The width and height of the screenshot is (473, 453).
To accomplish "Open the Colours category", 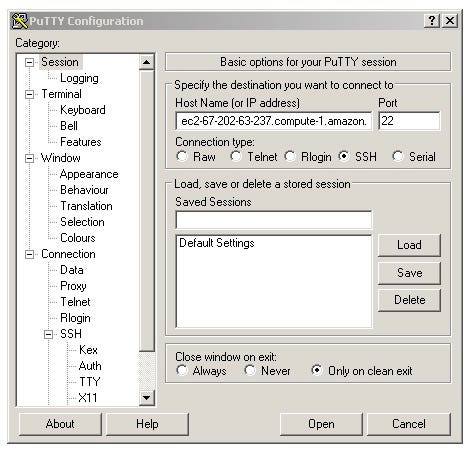I will (78, 238).
